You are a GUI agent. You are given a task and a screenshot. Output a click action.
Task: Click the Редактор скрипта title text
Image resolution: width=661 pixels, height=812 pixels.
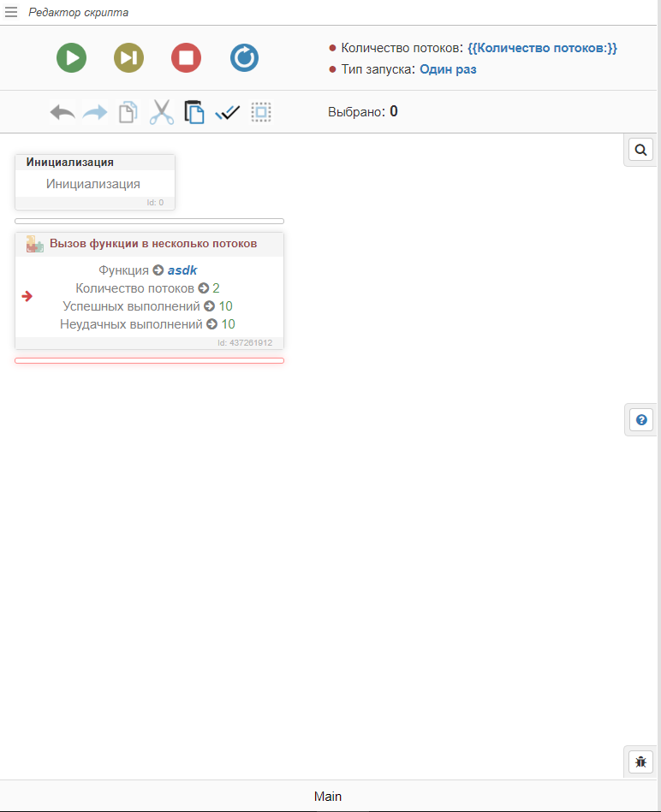[78, 13]
